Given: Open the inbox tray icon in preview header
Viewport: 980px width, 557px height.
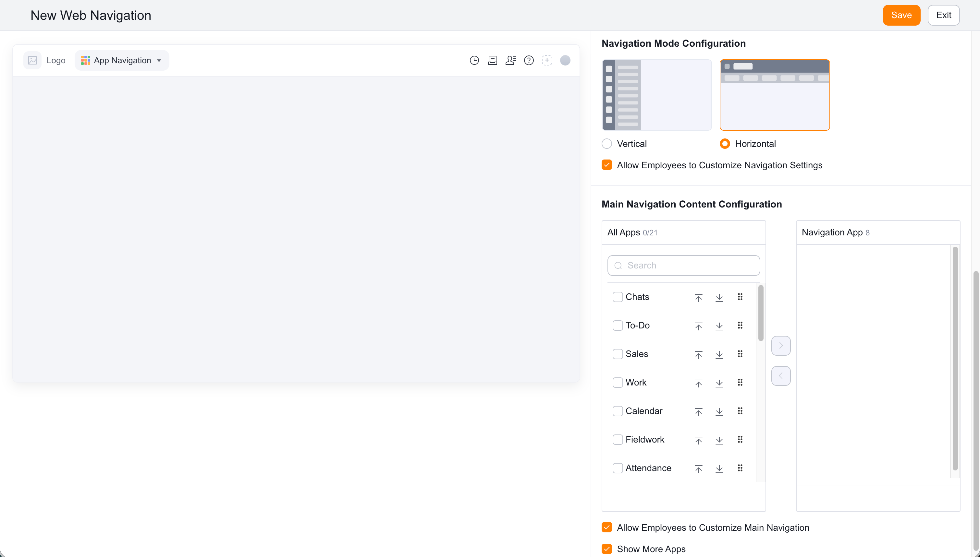Looking at the screenshot, I should 492,60.
